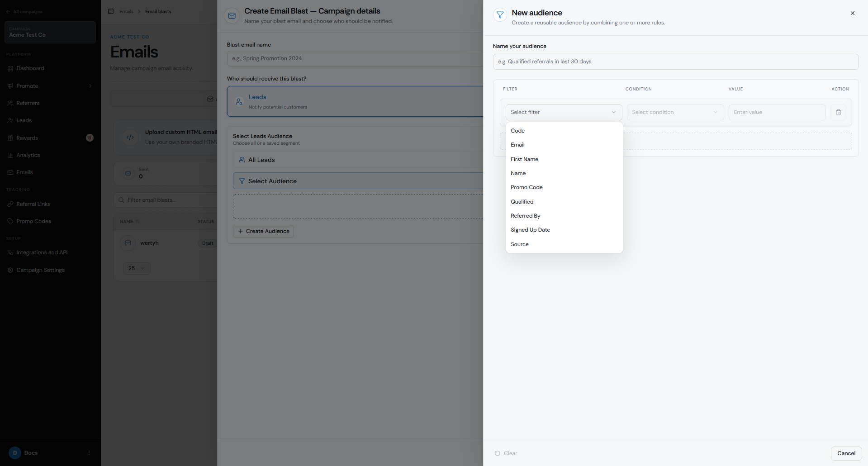Open the Select filter dropdown
Viewport: 868px width, 466px height.
[564, 112]
